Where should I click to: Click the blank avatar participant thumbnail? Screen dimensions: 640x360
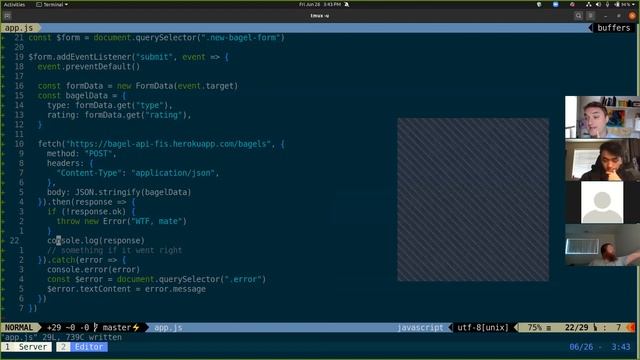[602, 202]
